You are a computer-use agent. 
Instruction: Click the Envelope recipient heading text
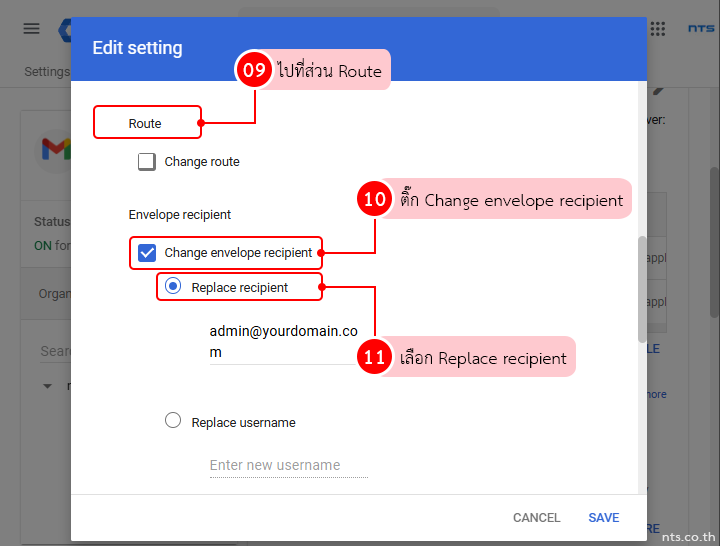click(x=180, y=214)
